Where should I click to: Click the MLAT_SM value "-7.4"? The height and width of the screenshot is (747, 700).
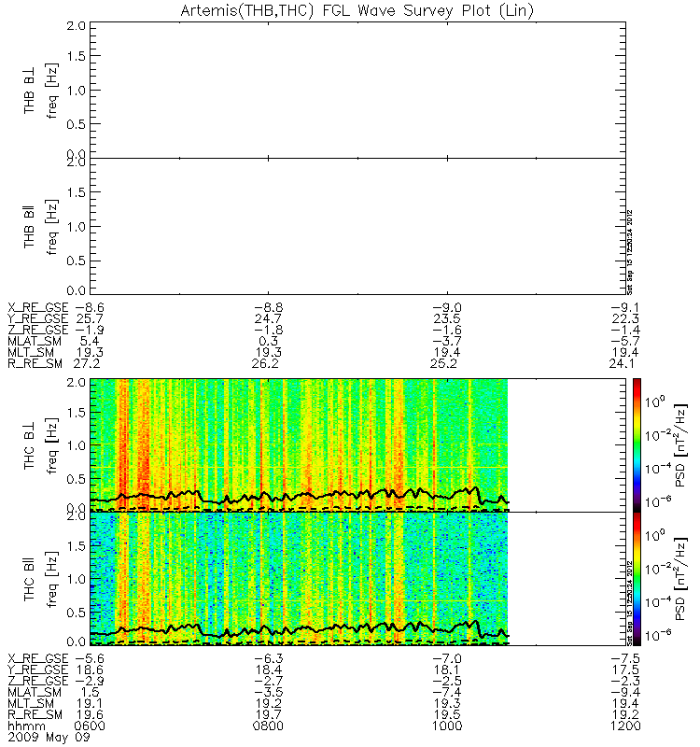(x=447, y=692)
